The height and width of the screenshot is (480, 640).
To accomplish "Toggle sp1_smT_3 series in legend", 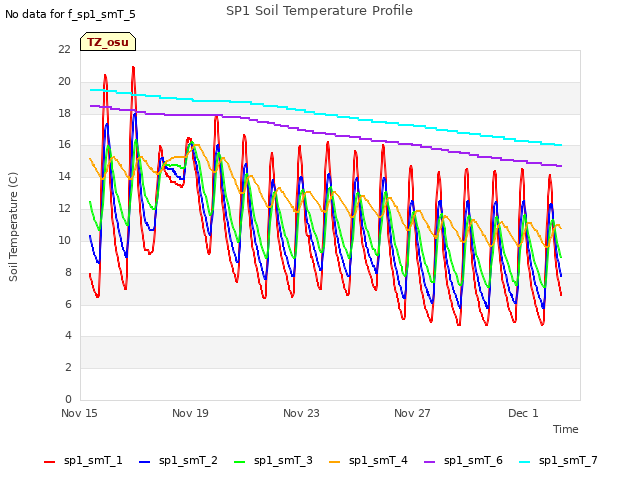I will [x=273, y=461].
